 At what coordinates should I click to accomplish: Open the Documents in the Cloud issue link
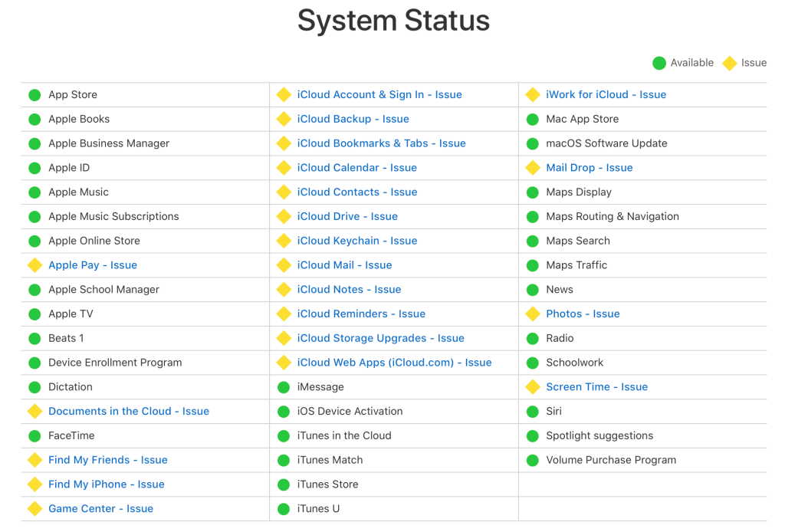pos(128,411)
